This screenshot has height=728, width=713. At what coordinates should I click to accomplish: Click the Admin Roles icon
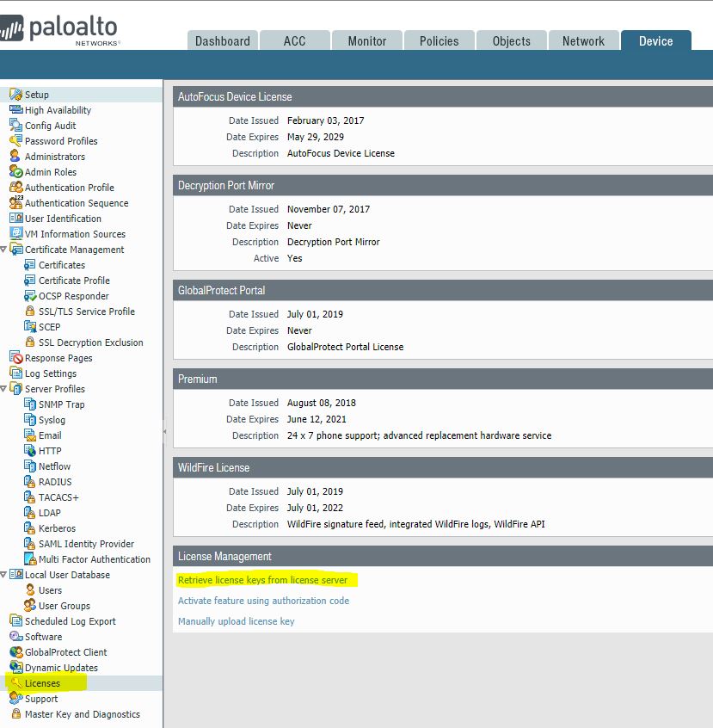15,172
